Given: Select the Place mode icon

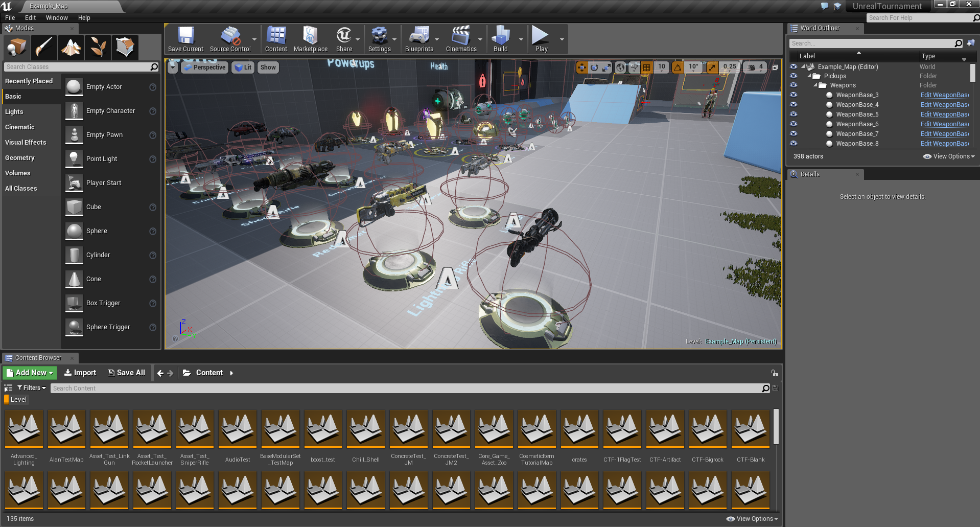Looking at the screenshot, I should click(17, 48).
